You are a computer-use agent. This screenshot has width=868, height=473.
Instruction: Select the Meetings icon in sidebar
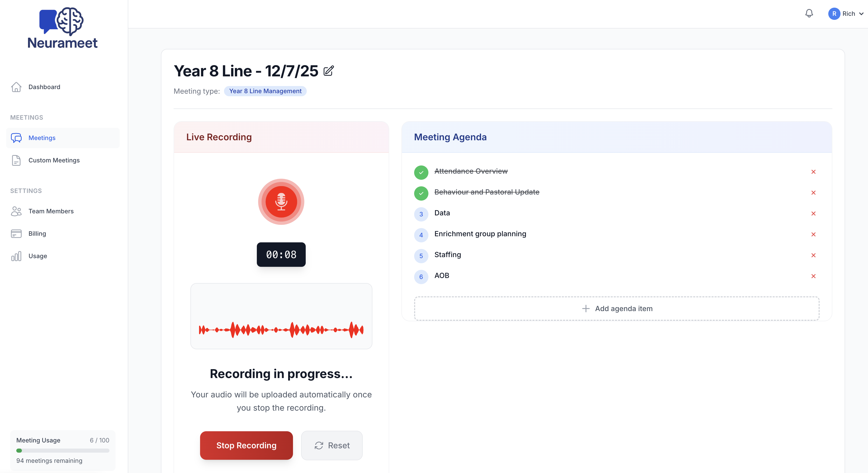17,138
